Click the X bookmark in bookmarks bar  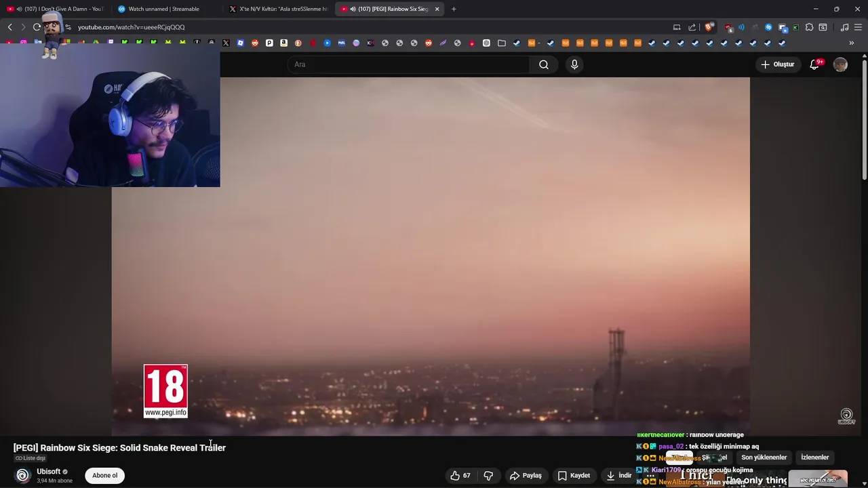click(226, 43)
